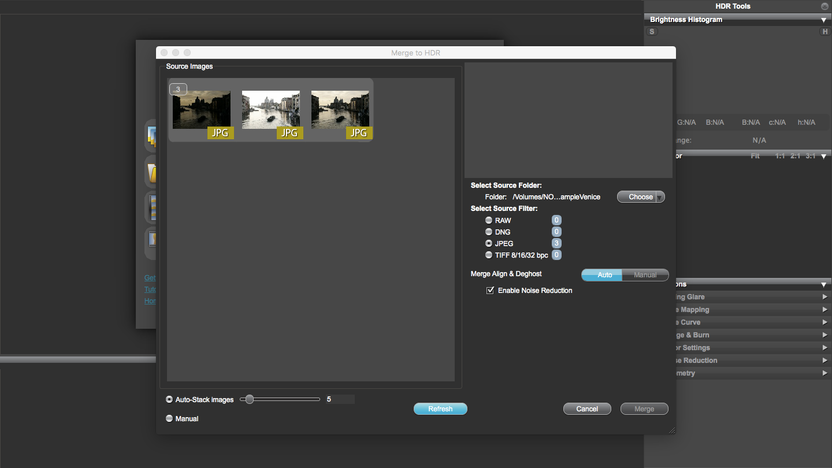Click the JPG badge on the darkest thumbnail
Screen dimensions: 832x468
click(x=220, y=133)
